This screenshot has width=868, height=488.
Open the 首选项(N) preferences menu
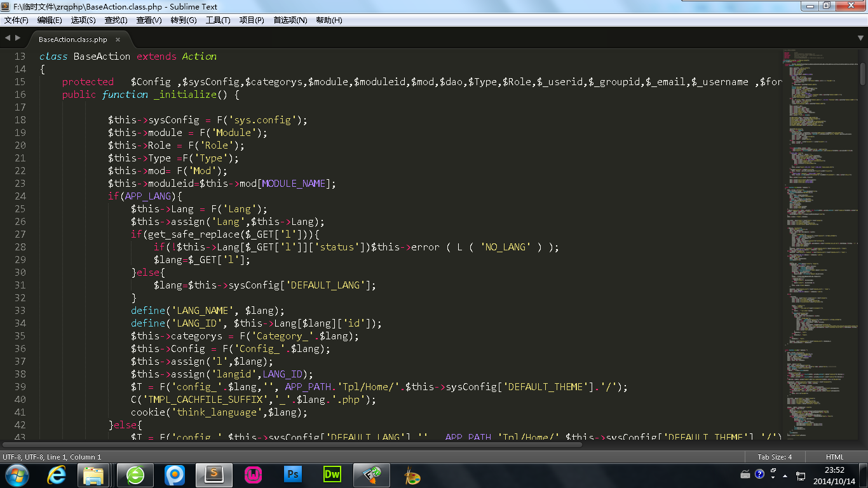pyautogui.click(x=290, y=20)
